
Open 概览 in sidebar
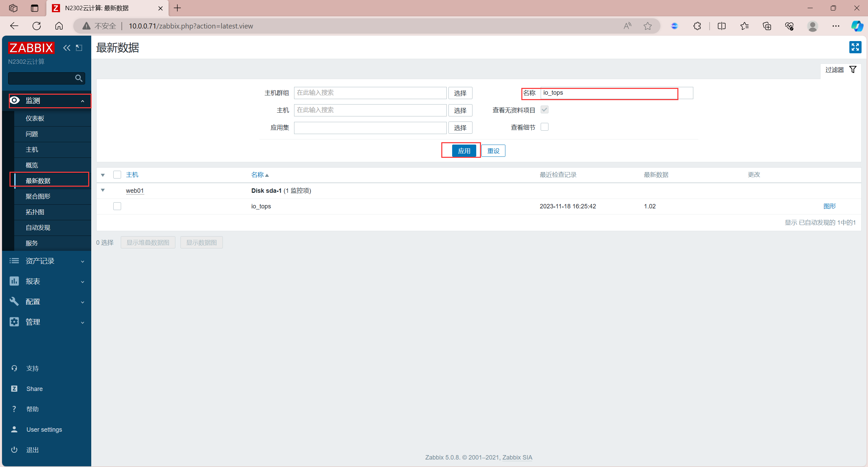point(53,165)
